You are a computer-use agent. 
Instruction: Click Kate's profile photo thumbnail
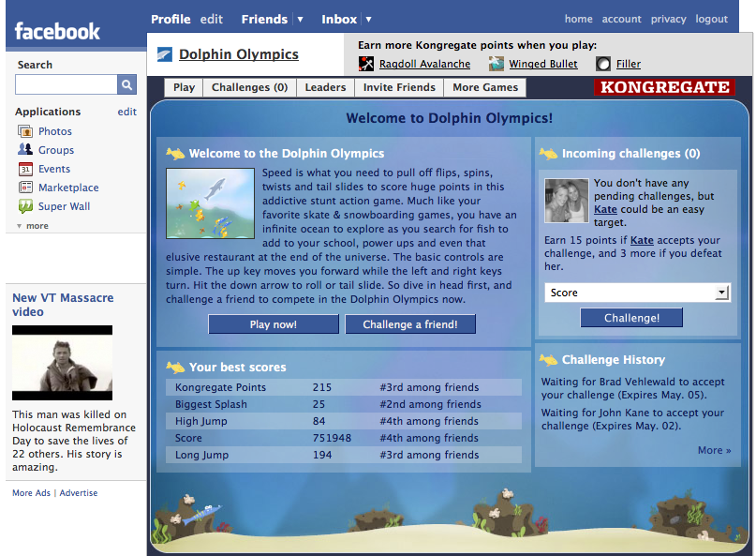click(x=567, y=201)
